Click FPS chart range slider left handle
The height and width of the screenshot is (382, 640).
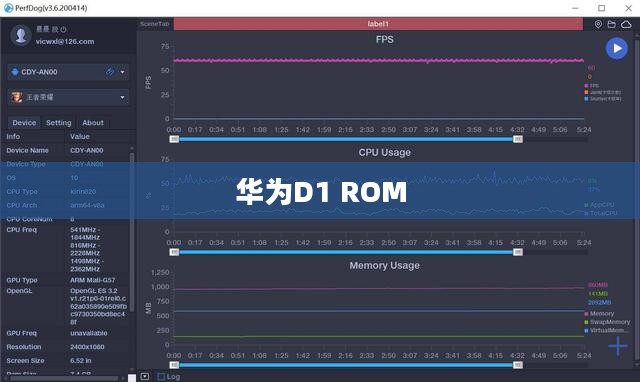coord(174,139)
